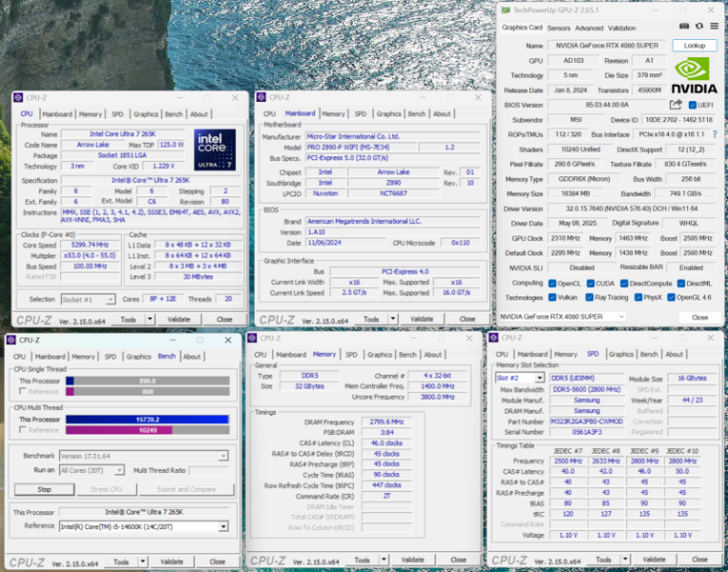Click the BIOS share/export icon in GPU-Z
This screenshot has width=728, height=572.
[x=676, y=105]
